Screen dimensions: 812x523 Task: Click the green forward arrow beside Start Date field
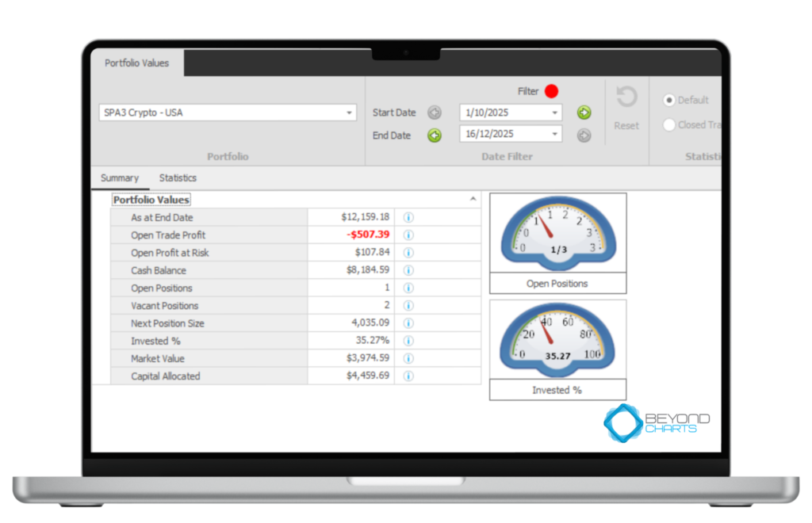pyautogui.click(x=584, y=113)
